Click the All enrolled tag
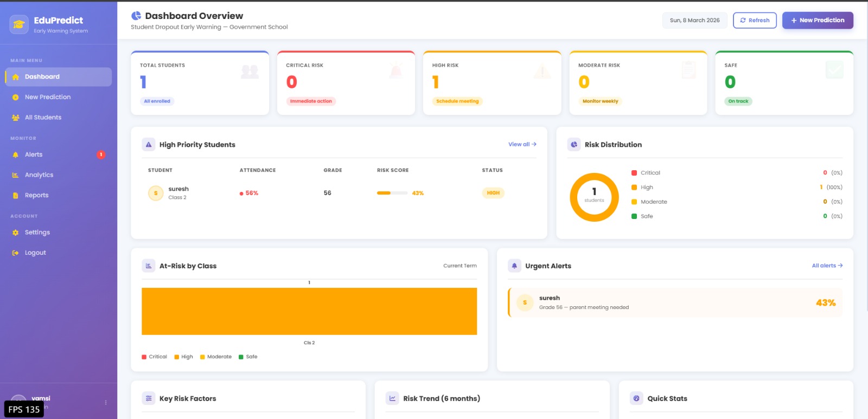 [x=157, y=101]
